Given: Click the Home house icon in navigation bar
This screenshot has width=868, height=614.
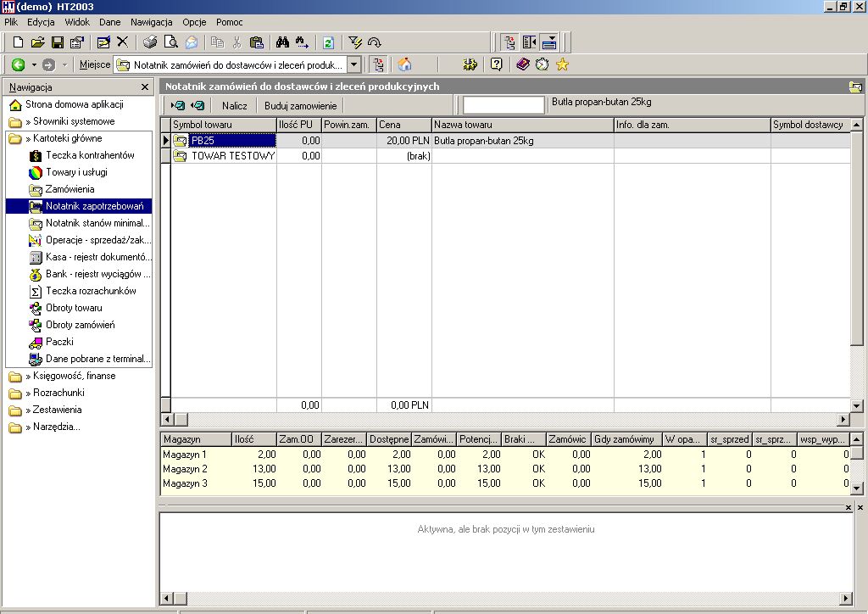Looking at the screenshot, I should click(404, 64).
